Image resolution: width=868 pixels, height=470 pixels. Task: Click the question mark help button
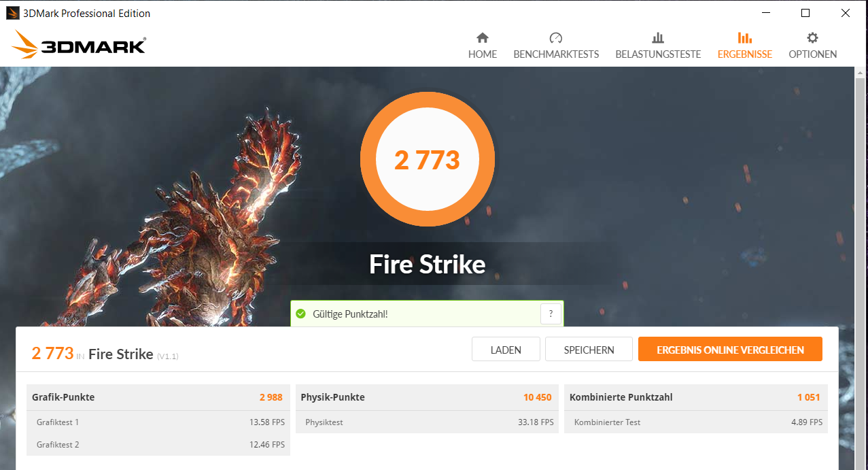(551, 314)
